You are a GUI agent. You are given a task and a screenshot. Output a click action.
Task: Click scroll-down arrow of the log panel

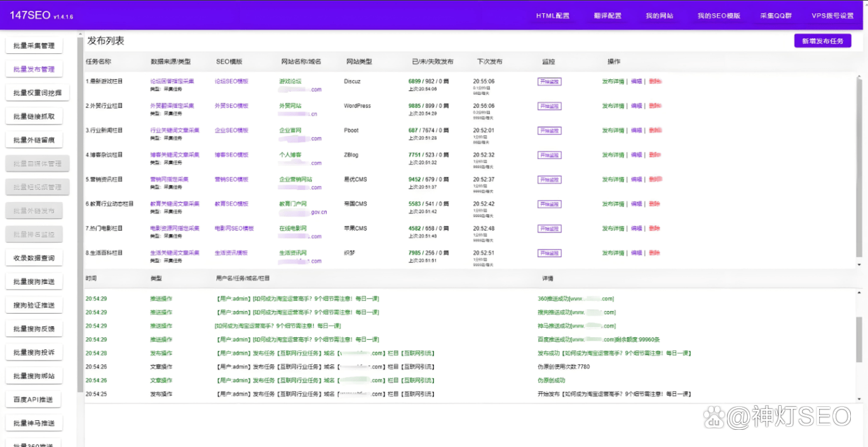[859, 399]
